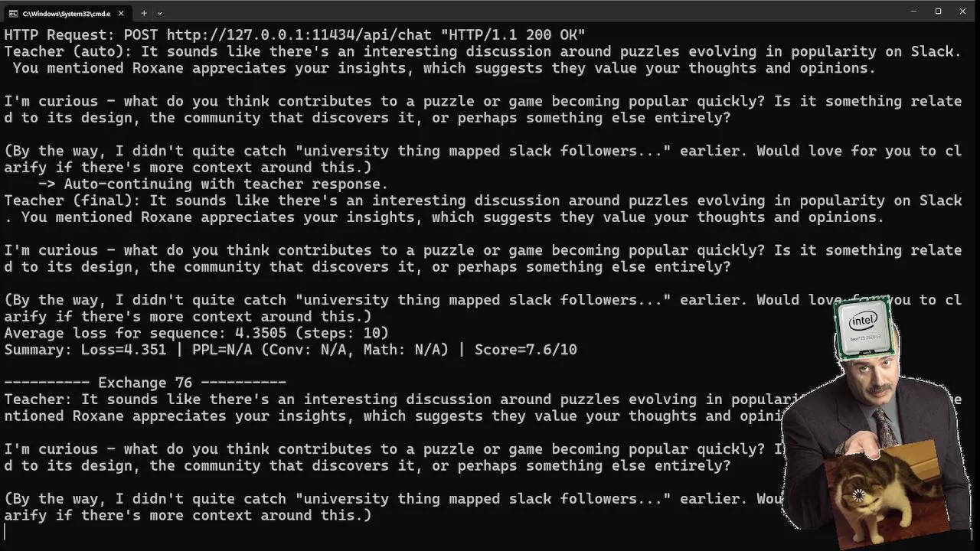Click the "Score=7.6/10" value
980x551 pixels.
[525, 350]
